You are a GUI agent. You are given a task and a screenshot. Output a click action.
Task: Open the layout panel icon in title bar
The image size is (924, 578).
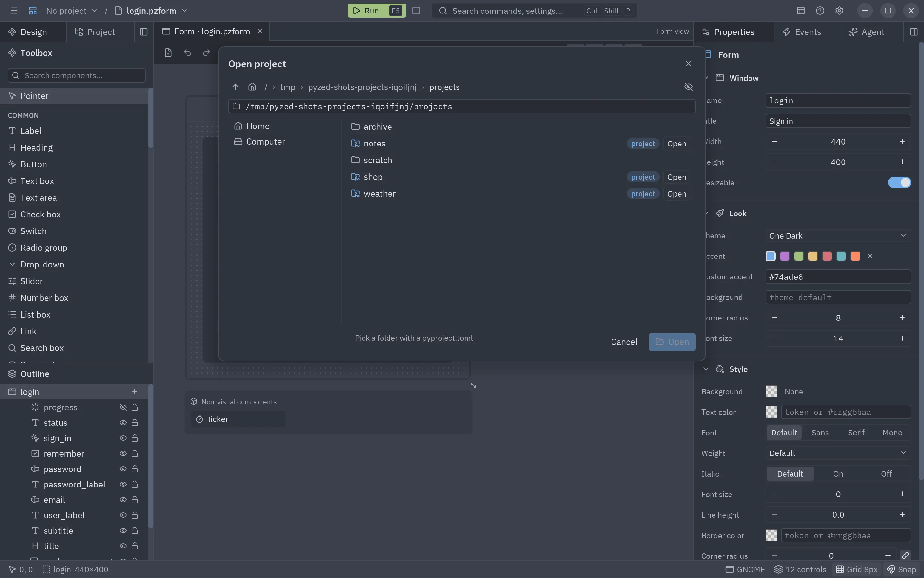(x=801, y=11)
